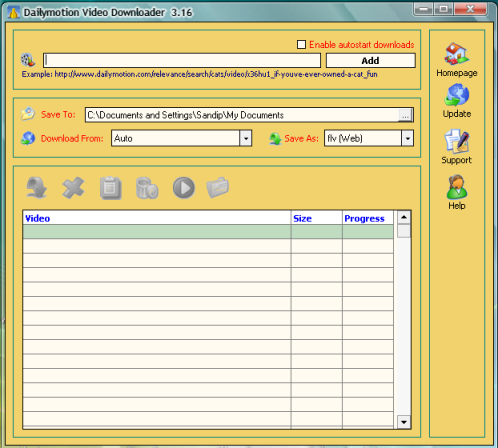Image resolution: width=498 pixels, height=448 pixels.
Task: Click the Save As green arrow icon
Action: (x=275, y=138)
